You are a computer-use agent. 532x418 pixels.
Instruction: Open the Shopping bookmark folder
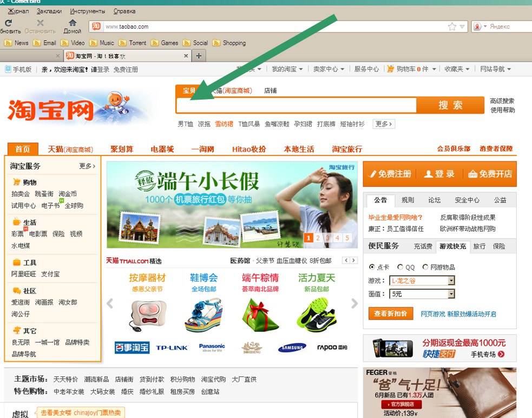tap(229, 43)
